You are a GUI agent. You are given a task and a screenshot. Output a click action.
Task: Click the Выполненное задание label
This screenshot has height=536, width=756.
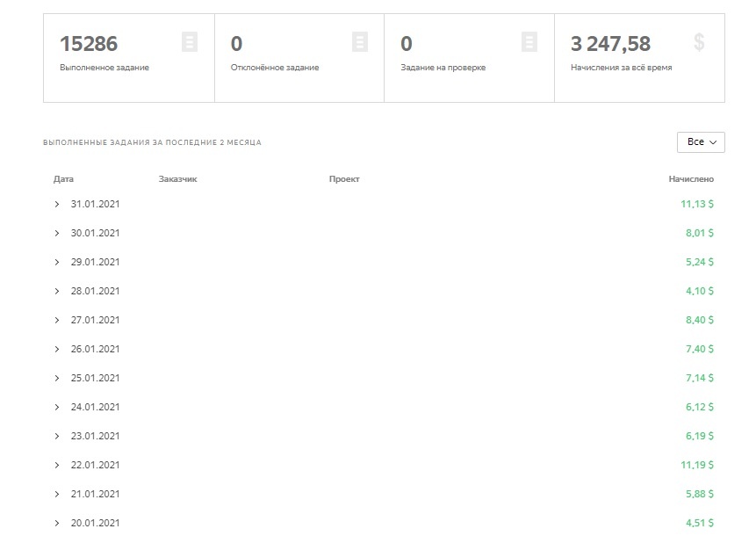tap(104, 68)
